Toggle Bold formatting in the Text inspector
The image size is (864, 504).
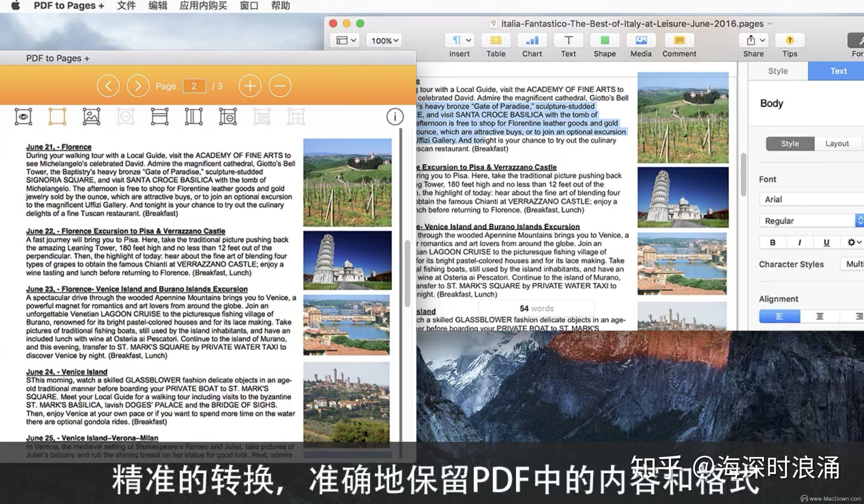[772, 242]
